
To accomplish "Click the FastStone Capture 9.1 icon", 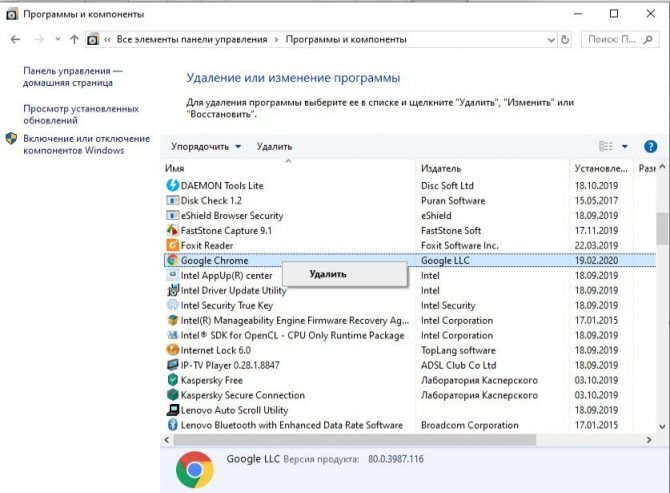I will click(x=172, y=230).
